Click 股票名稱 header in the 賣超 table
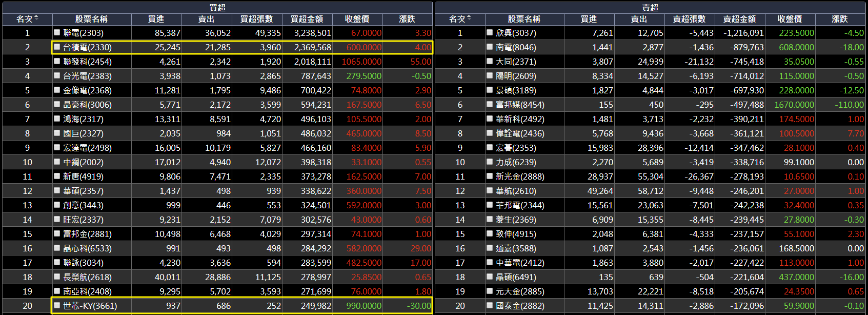This screenshot has width=868, height=315. [524, 19]
